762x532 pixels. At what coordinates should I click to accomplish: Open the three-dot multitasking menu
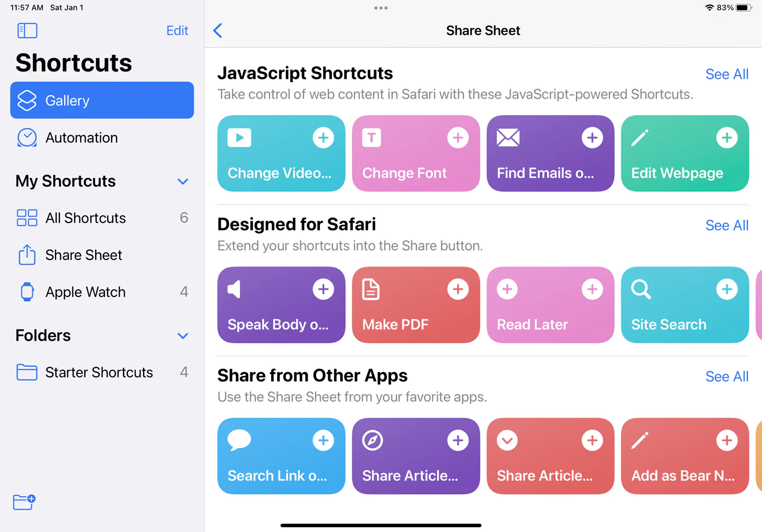[381, 8]
